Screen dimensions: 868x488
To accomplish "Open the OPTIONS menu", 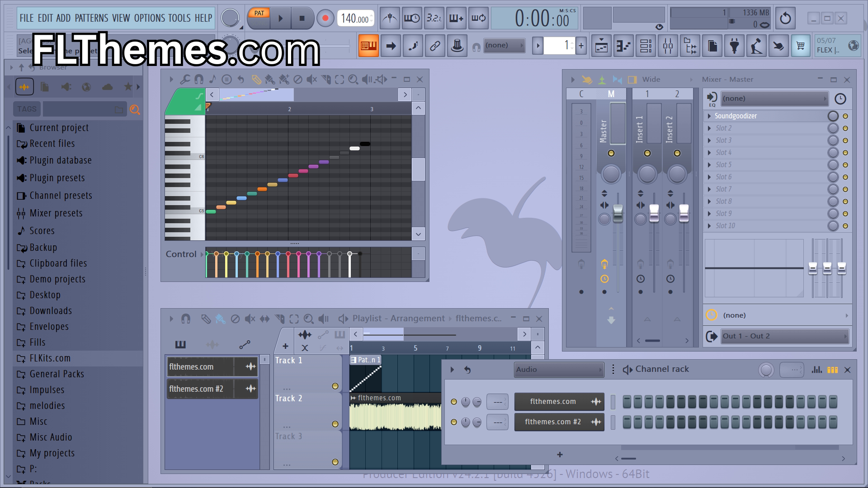I will click(149, 18).
